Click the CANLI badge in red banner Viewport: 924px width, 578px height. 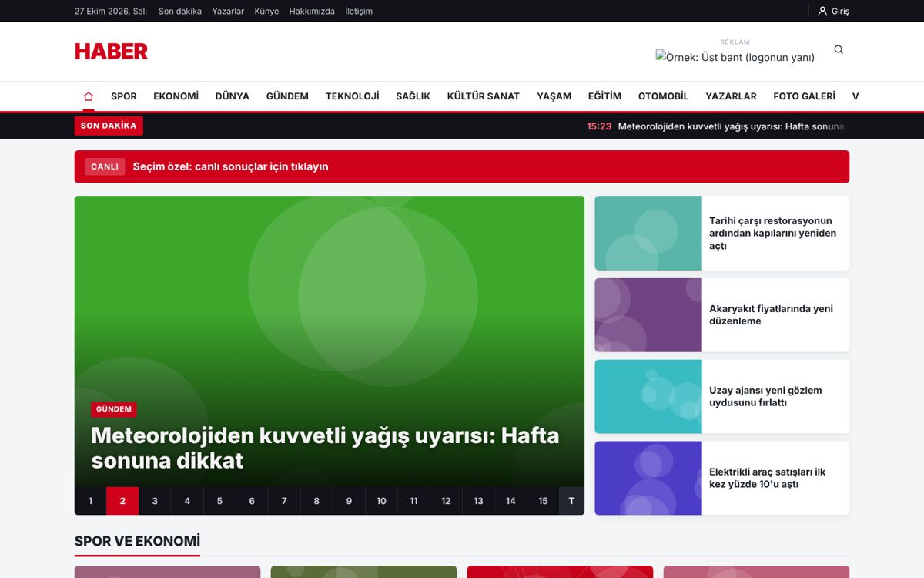click(105, 166)
